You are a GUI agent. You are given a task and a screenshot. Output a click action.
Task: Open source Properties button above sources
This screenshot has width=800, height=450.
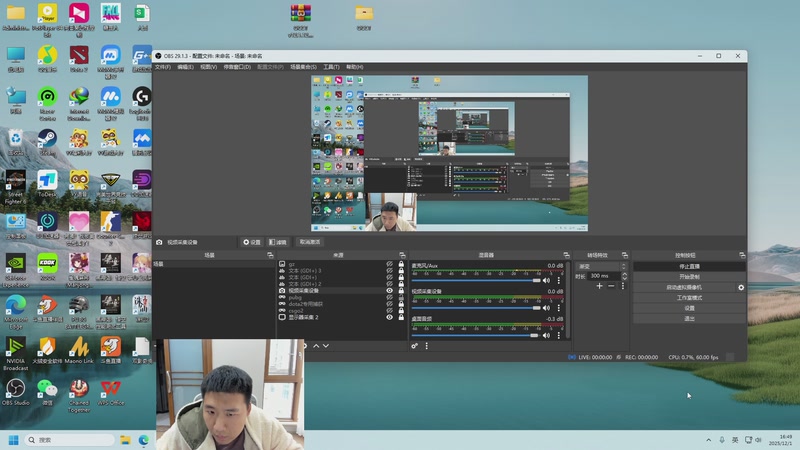point(252,242)
